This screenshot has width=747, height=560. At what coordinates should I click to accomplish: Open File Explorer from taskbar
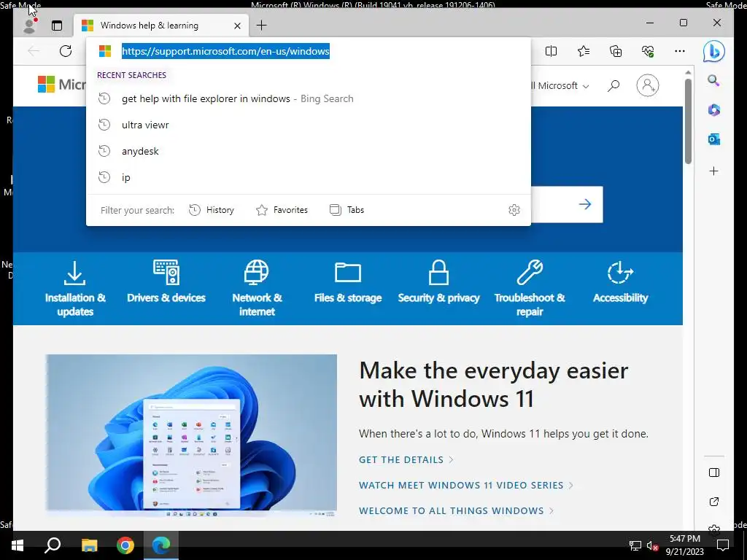click(89, 545)
